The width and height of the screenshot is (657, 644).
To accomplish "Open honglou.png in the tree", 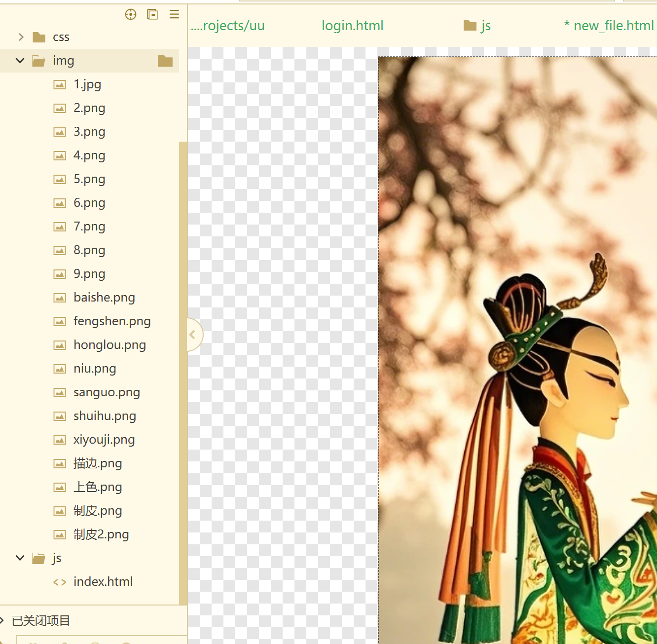I will click(x=109, y=345).
